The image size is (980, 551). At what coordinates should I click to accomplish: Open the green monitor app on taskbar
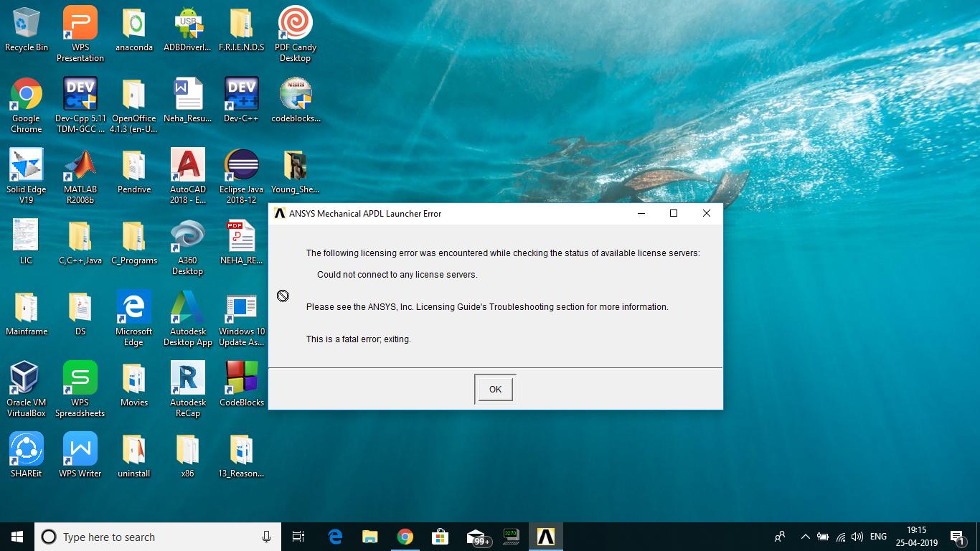(511, 537)
